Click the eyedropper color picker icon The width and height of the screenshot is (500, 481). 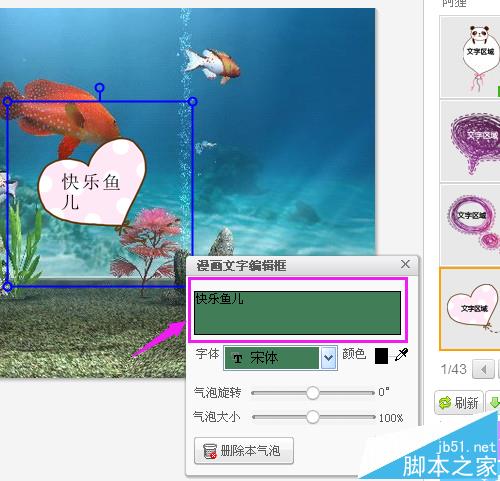tap(401, 355)
